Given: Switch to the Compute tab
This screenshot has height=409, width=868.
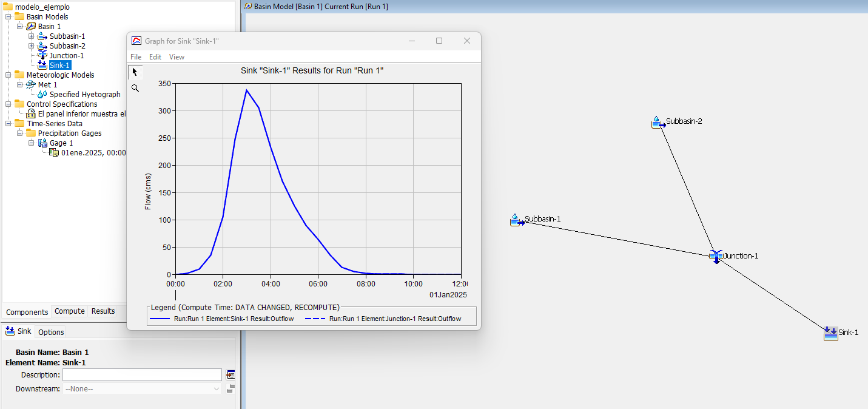Looking at the screenshot, I should (70, 311).
